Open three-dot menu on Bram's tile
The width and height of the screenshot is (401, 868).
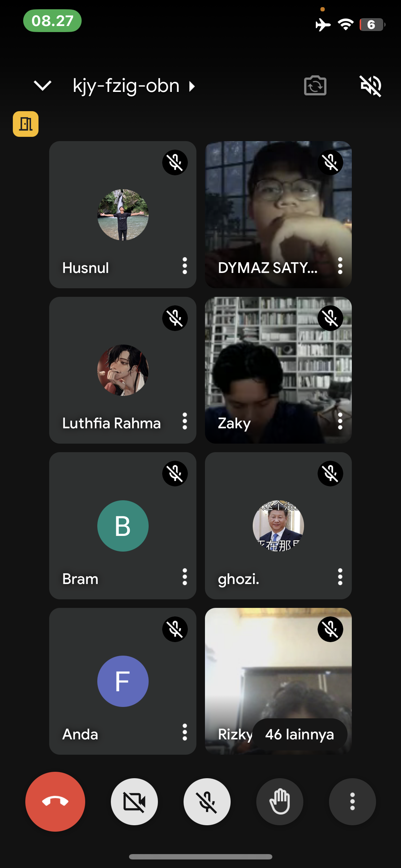[x=185, y=577]
